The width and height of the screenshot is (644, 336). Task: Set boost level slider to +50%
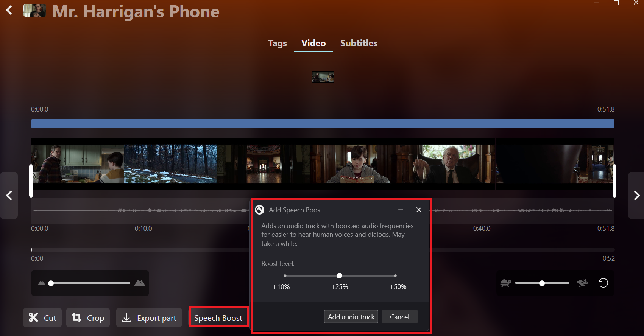(x=395, y=276)
